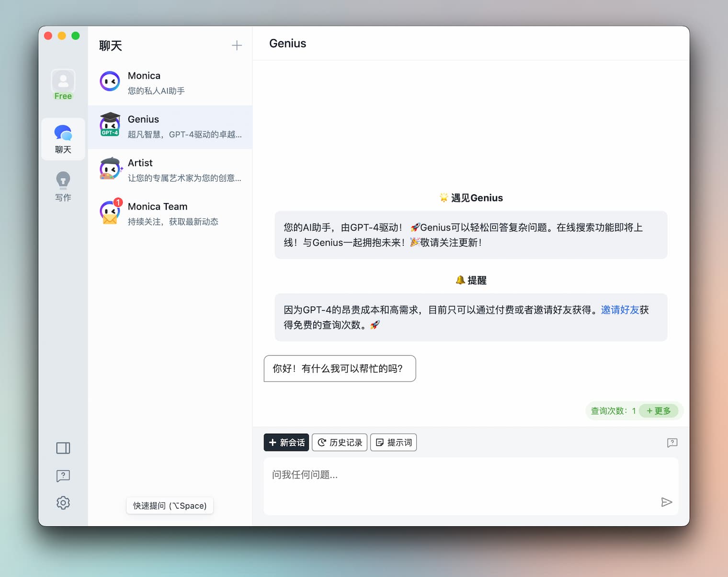Viewport: 728px width, 577px height.
Task: Click the 查询次数: 1 counter
Action: click(613, 411)
